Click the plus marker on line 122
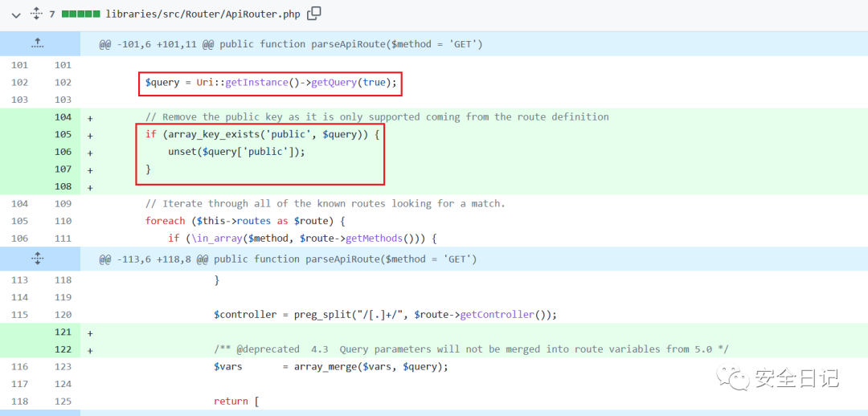The image size is (868, 416). 90,350
